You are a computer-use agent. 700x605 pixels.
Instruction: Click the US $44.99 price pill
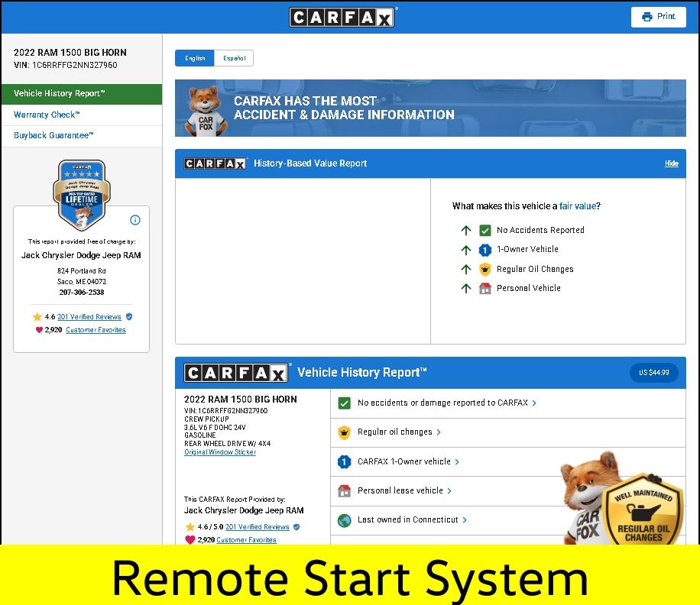tap(654, 373)
